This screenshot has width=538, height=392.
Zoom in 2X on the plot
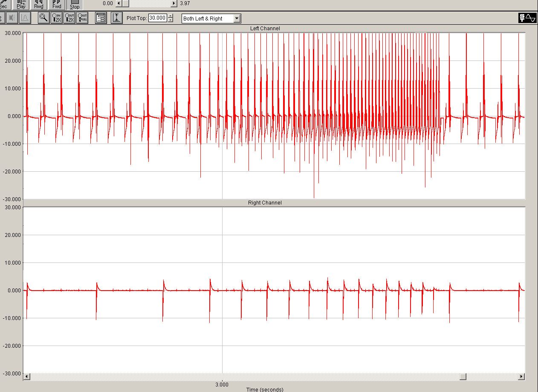click(x=56, y=18)
